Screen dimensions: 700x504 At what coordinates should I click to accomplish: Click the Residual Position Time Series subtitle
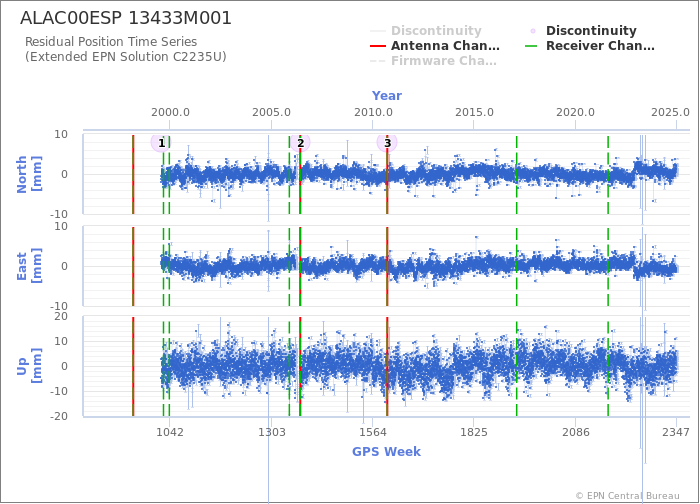pyautogui.click(x=111, y=42)
